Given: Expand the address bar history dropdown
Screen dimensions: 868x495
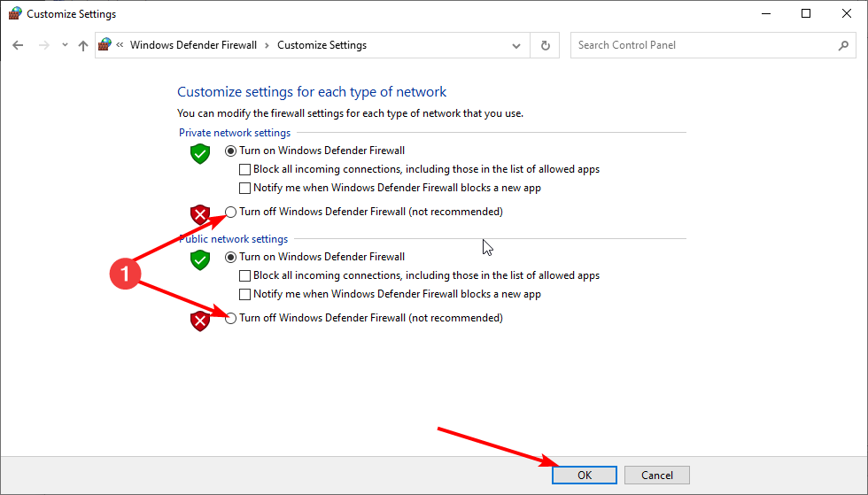Looking at the screenshot, I should [515, 45].
